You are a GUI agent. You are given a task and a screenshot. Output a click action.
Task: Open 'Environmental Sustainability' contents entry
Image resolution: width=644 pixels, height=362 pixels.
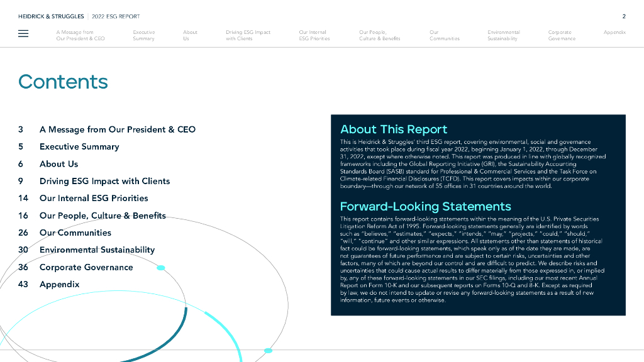point(97,250)
